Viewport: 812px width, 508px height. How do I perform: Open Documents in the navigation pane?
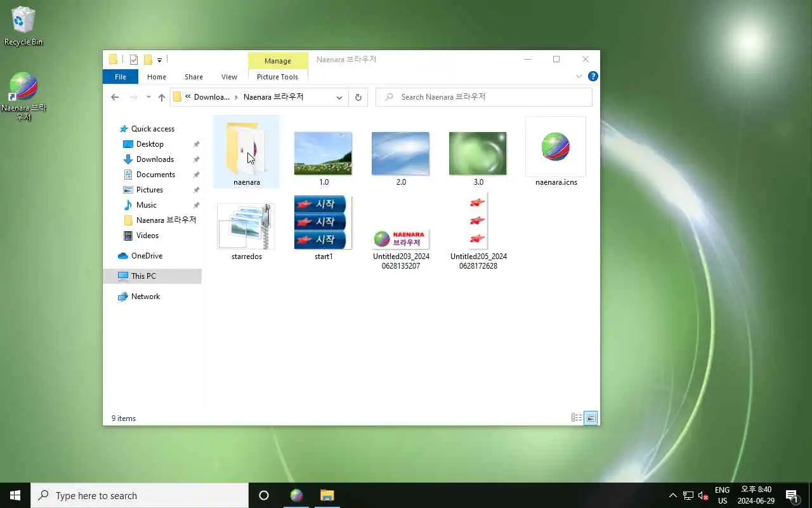coord(155,175)
